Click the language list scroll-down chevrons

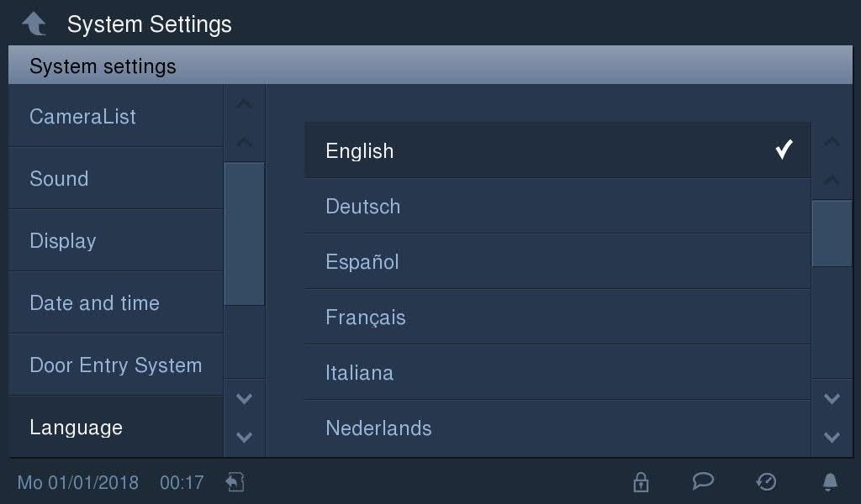click(x=832, y=417)
